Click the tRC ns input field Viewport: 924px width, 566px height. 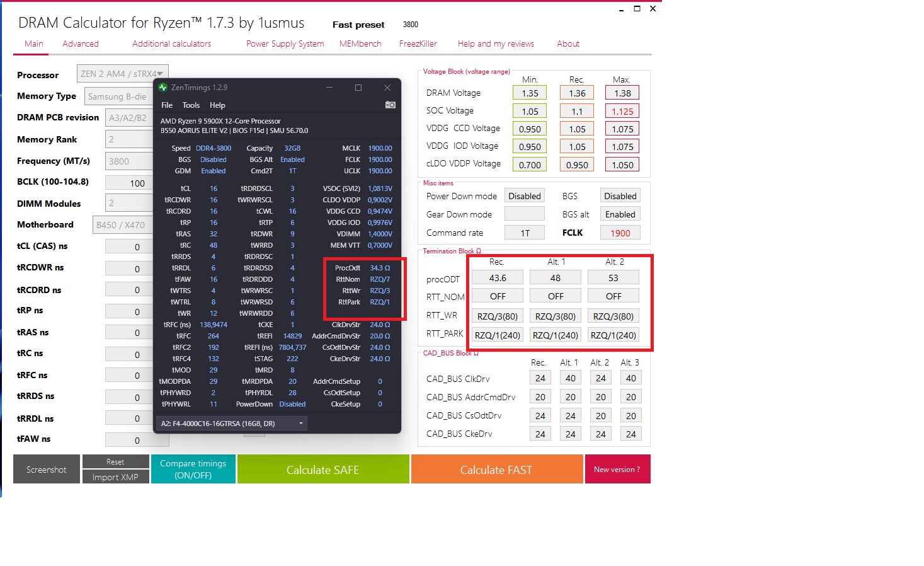point(129,354)
